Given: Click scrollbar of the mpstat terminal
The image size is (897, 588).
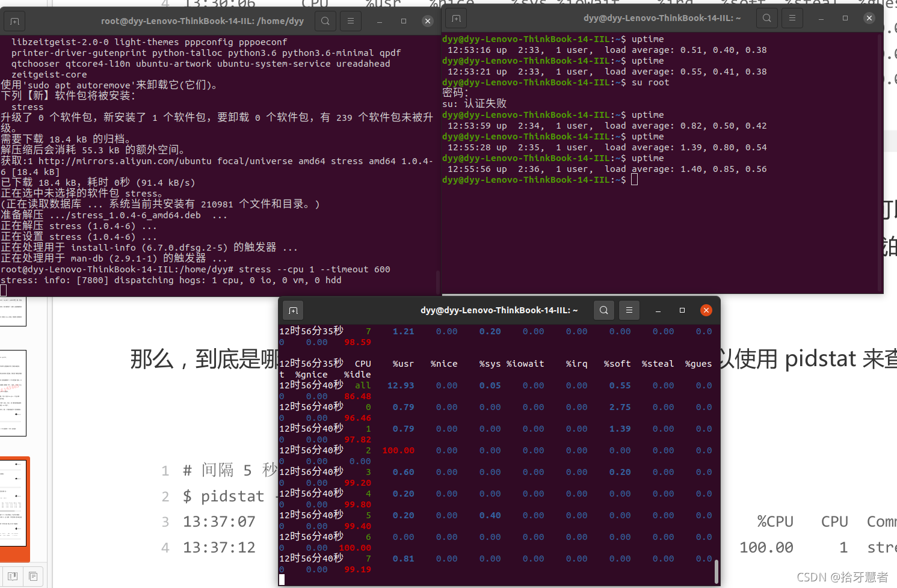Looking at the screenshot, I should (717, 571).
